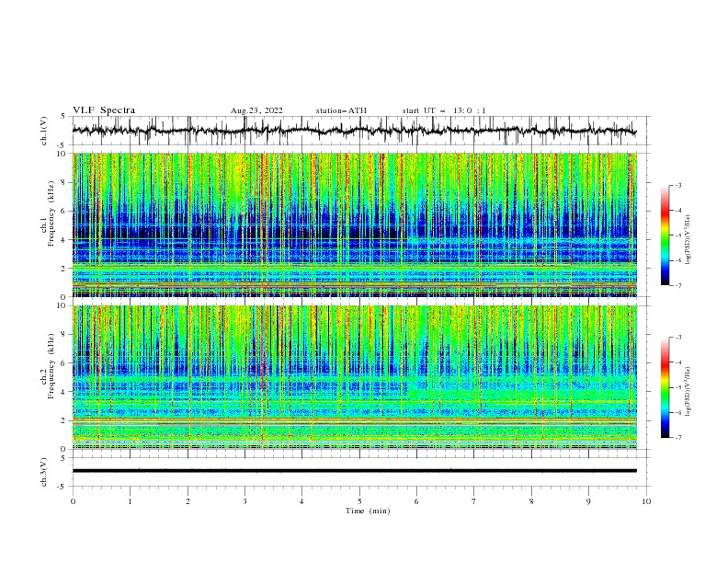The height and width of the screenshot is (563, 728).
Task: Click time axis tick label "7"
Action: pos(474,501)
